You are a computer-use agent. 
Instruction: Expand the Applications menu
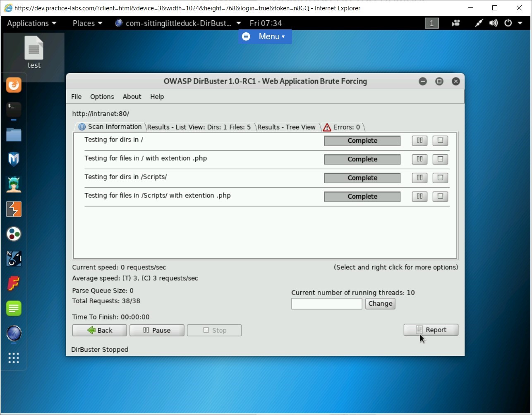[x=29, y=23]
